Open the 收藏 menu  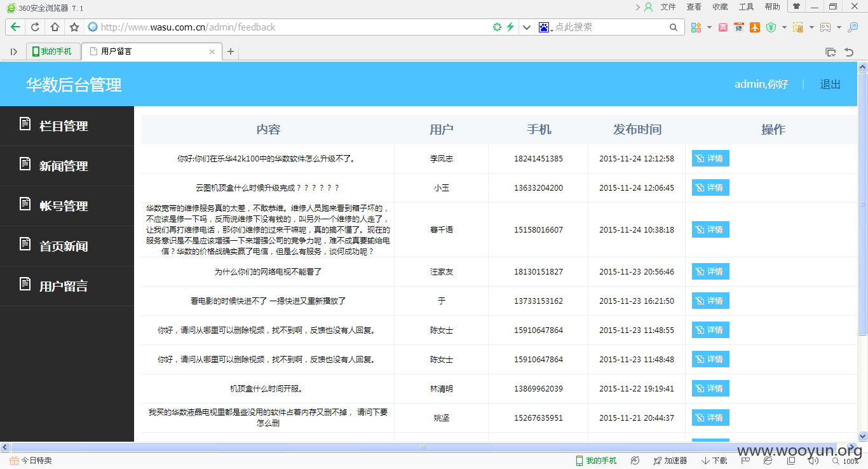[720, 7]
